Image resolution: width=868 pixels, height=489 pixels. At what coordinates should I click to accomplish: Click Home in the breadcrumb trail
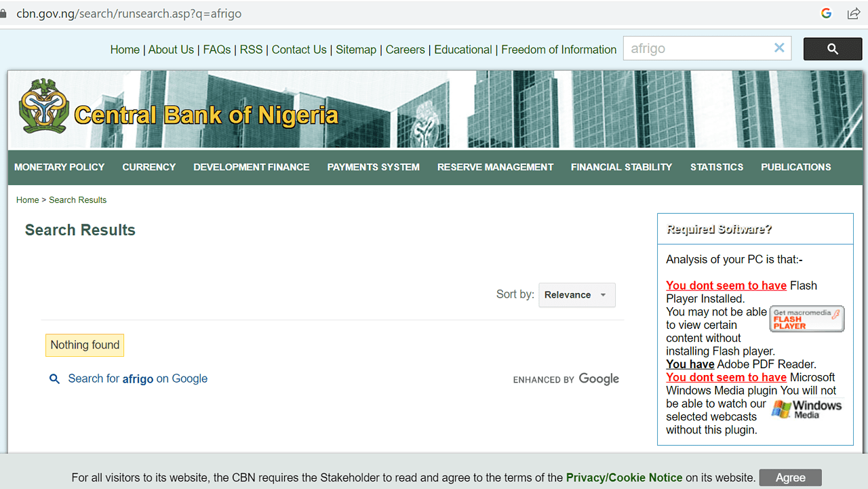tap(27, 200)
